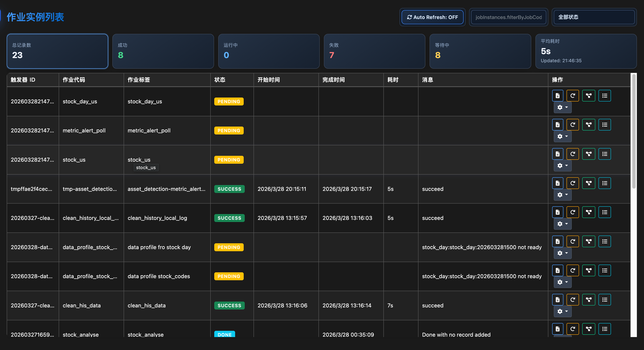Click list icon for stock_analyse row
This screenshot has height=350, width=644.
point(605,329)
